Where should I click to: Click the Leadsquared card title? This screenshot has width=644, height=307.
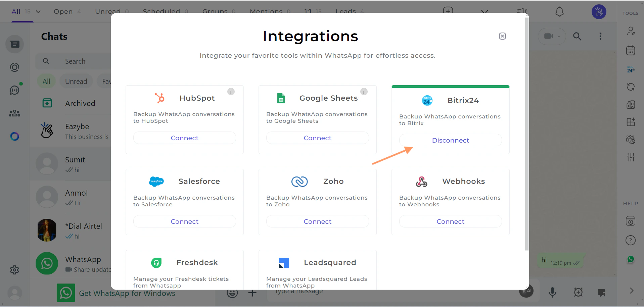[x=330, y=262]
